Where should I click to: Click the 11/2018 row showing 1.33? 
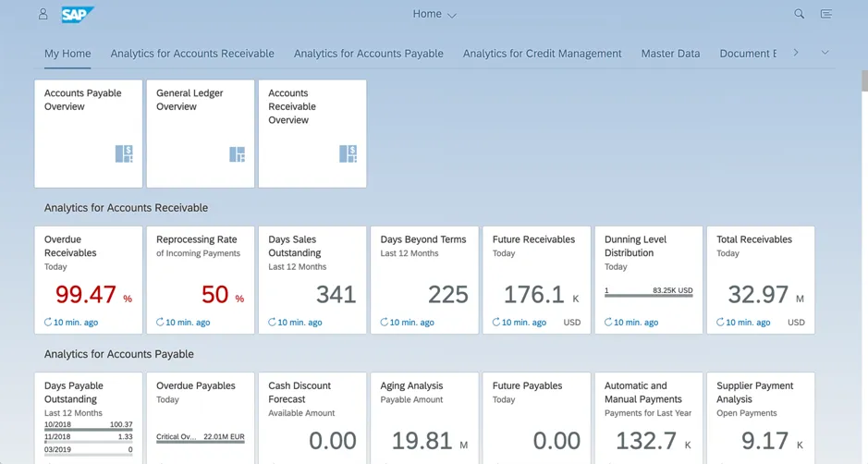(x=89, y=437)
